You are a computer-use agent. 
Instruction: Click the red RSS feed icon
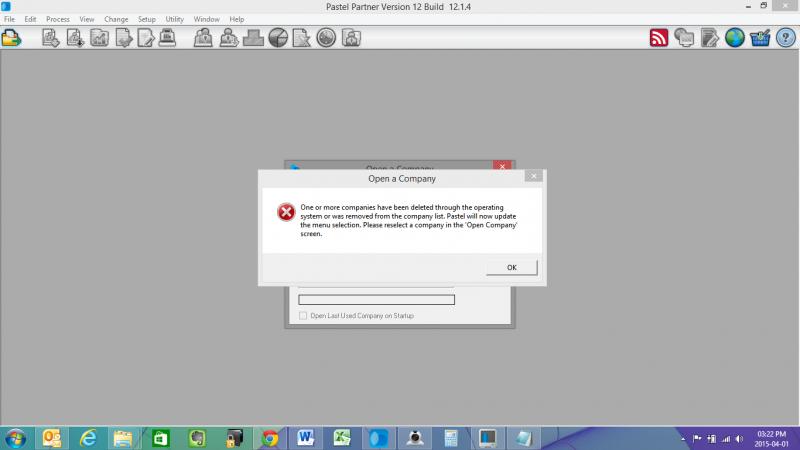pos(659,38)
